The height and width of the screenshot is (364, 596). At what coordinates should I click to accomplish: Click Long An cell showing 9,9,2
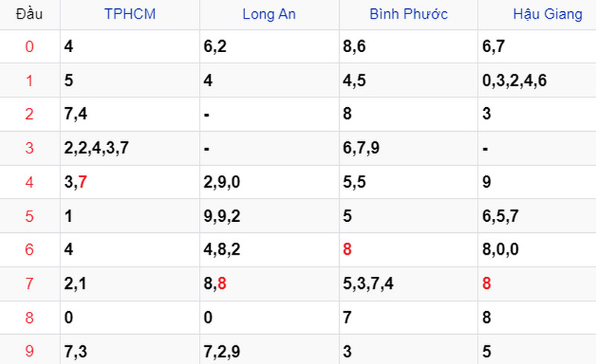[x=269, y=216]
